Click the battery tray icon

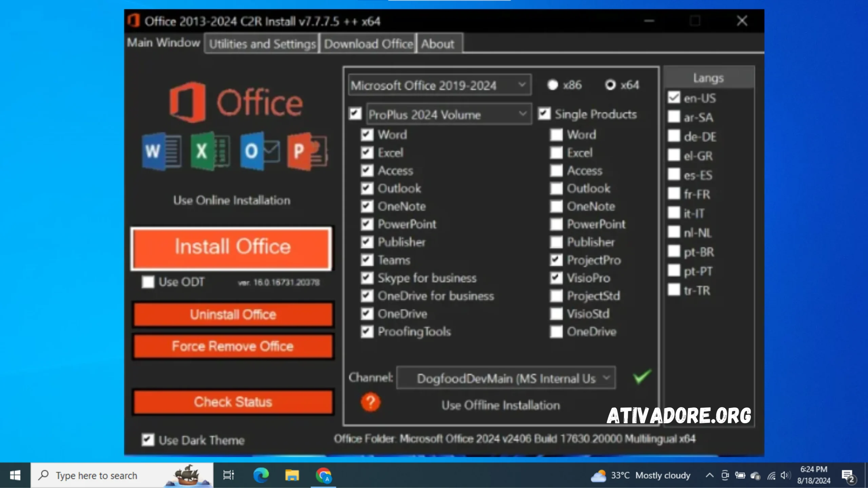coord(740,475)
